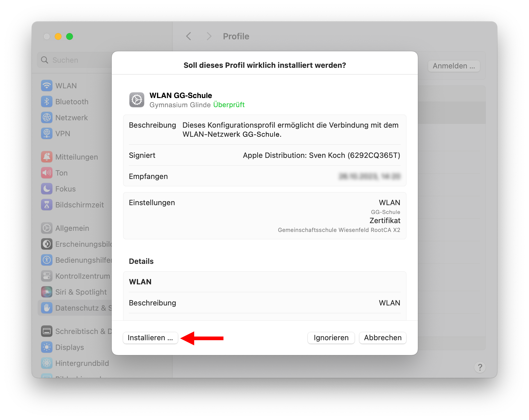
Task: Install the WLAN GG-Schule profile
Action: tap(150, 338)
